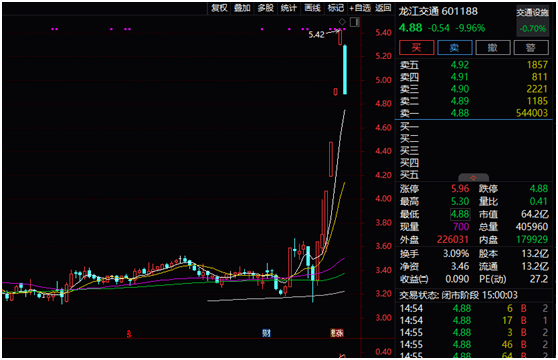Click the red 买 buy button
Image resolution: width=558 pixels, height=360 pixels.
click(x=416, y=47)
